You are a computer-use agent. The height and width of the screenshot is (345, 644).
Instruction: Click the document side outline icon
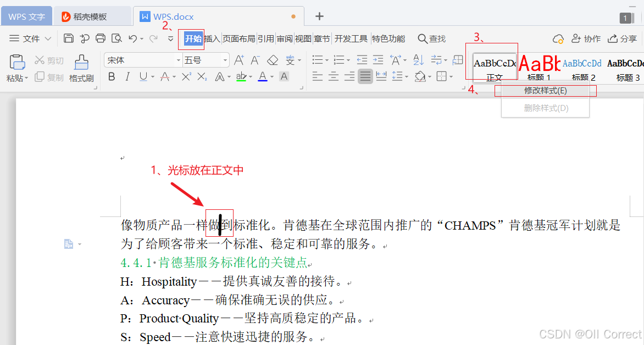pyautogui.click(x=69, y=244)
